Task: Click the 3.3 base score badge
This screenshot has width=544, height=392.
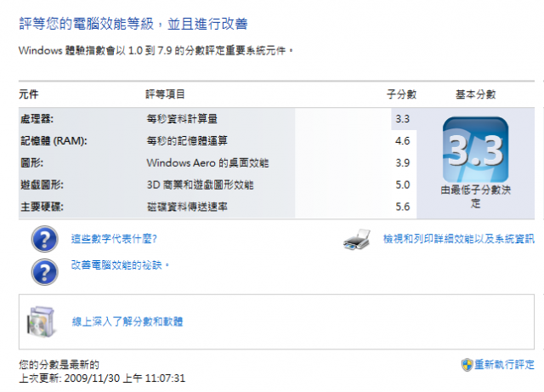Action: click(475, 150)
